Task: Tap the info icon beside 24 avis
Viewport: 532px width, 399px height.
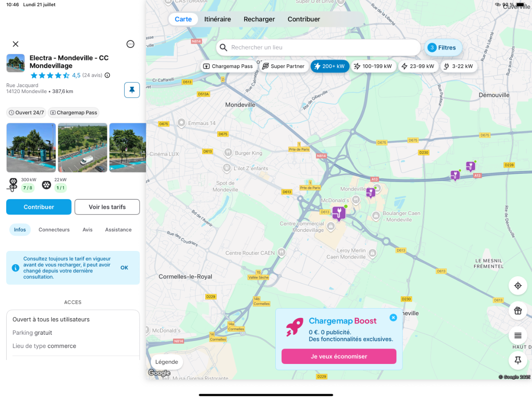Action: [x=107, y=75]
